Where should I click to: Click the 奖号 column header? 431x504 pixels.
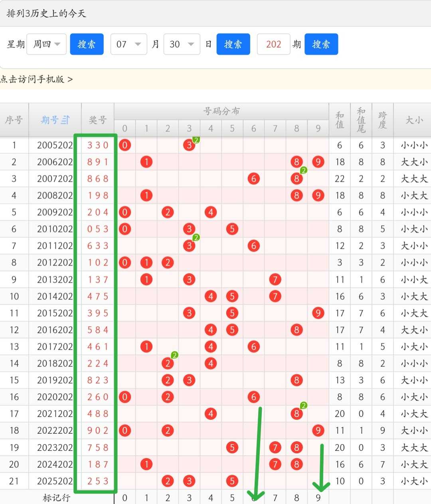98,120
